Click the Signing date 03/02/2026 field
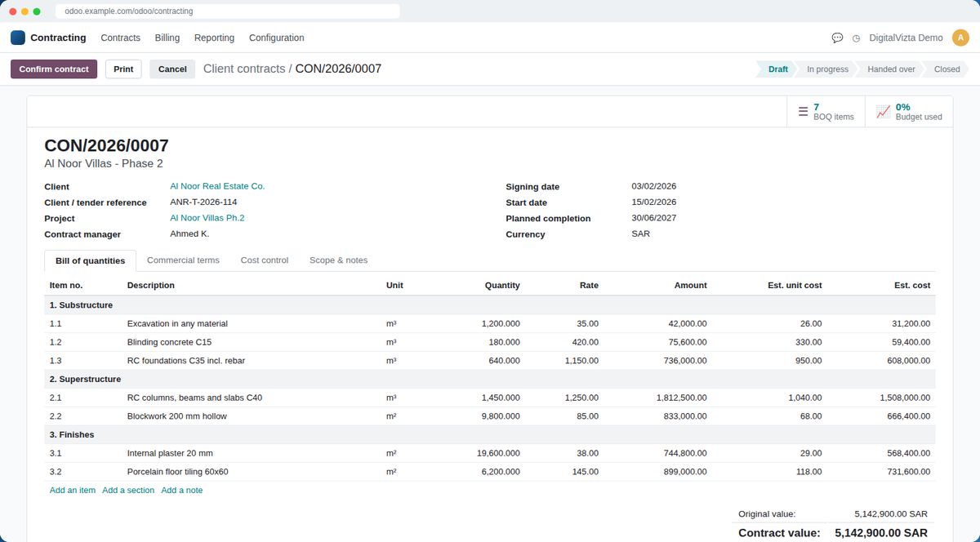980x542 pixels. click(x=653, y=186)
